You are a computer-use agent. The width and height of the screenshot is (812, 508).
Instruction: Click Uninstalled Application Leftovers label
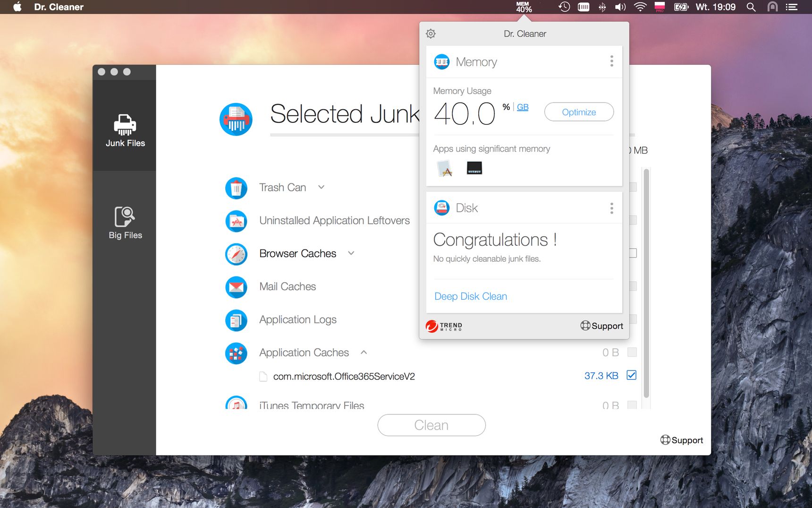pyautogui.click(x=334, y=221)
